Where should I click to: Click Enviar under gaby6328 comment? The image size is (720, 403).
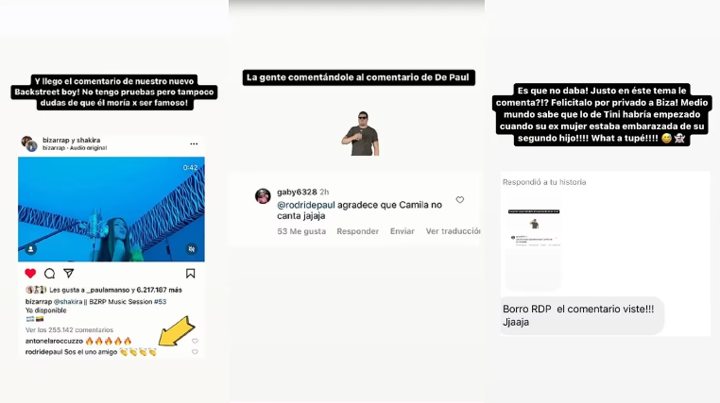[x=402, y=231]
